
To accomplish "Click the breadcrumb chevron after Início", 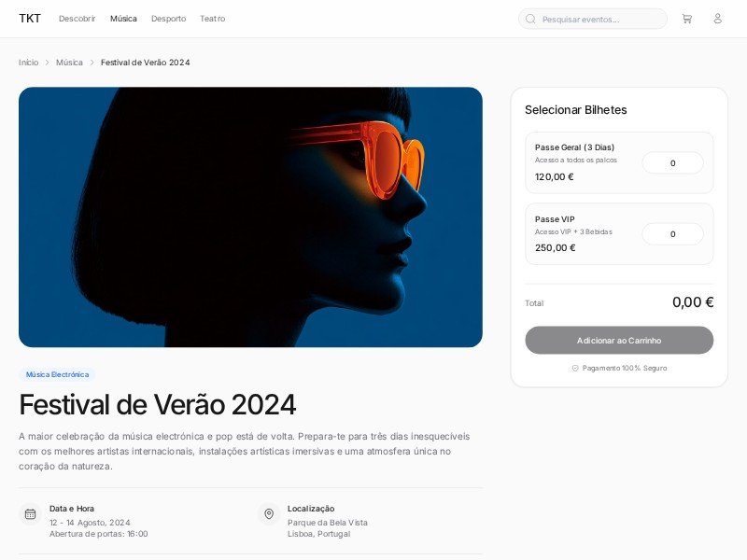I will coord(48,63).
